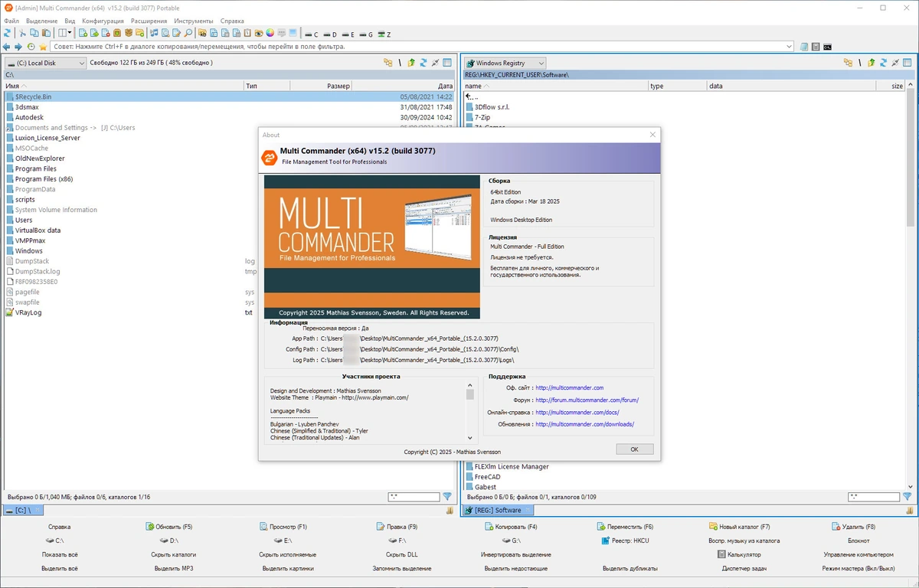Close the About dialog with X
The height and width of the screenshot is (588, 919).
coord(652,135)
